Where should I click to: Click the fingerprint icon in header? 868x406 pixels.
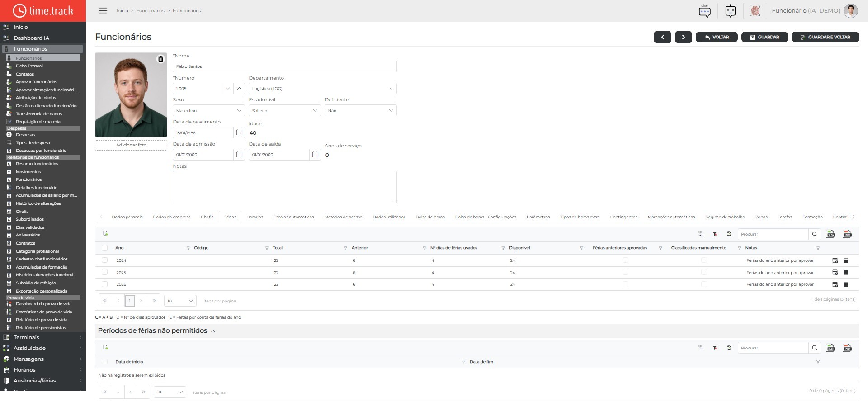pos(755,11)
